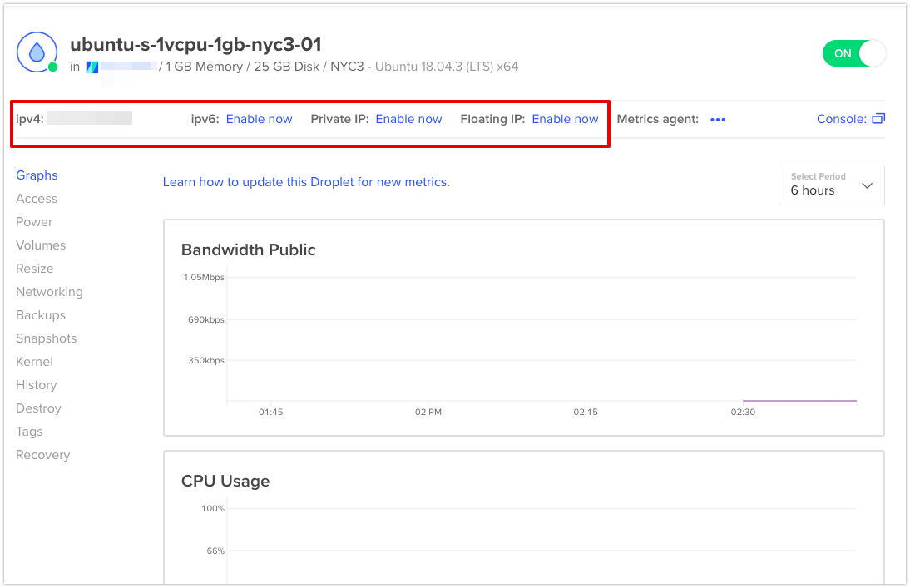Open the Tags section
Image resolution: width=910 pixels, height=588 pixels.
(x=29, y=432)
